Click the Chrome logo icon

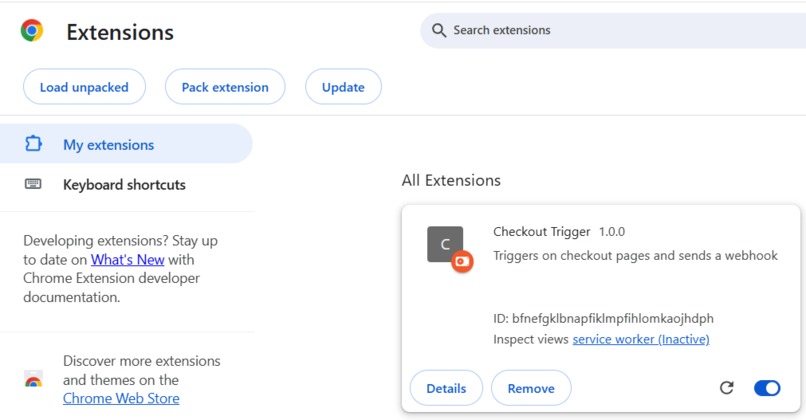(32, 31)
